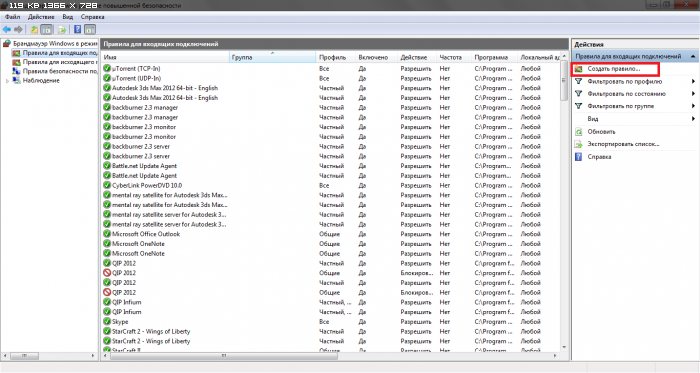Open the Действие menu
The width and height of the screenshot is (700, 373).
coord(41,17)
